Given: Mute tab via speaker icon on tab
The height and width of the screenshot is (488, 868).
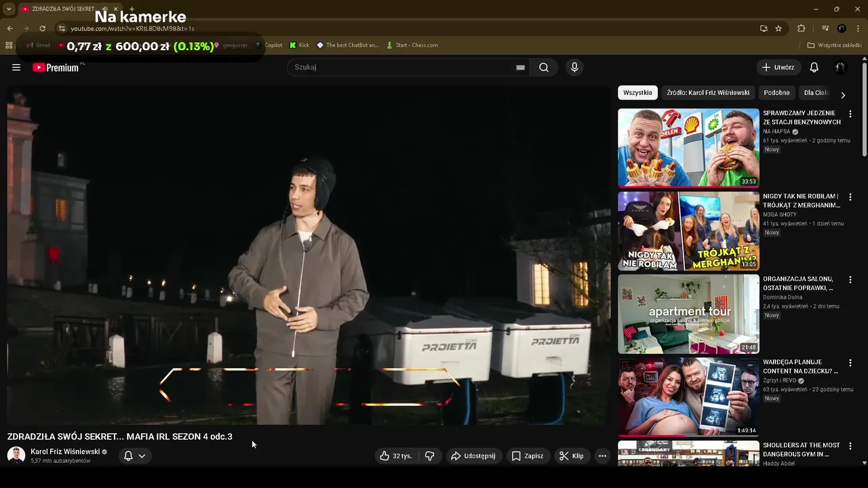Looking at the screenshot, I should click(104, 9).
